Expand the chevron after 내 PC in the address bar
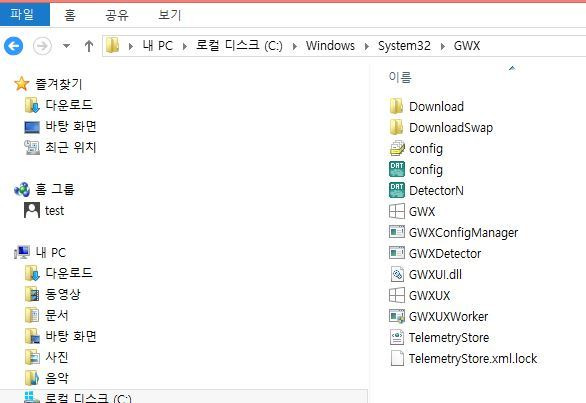Viewport: 586px width, 403px height. click(185, 46)
